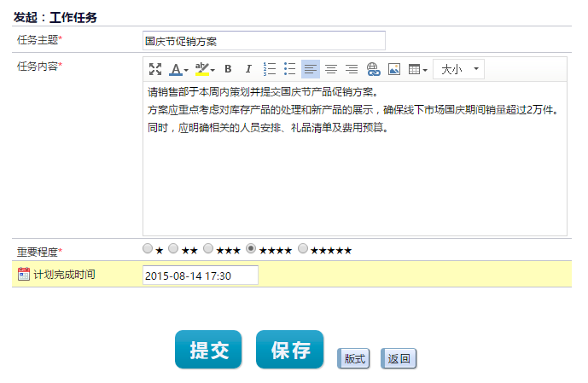Align text right
Screen dimensions: 588x383
coord(352,69)
